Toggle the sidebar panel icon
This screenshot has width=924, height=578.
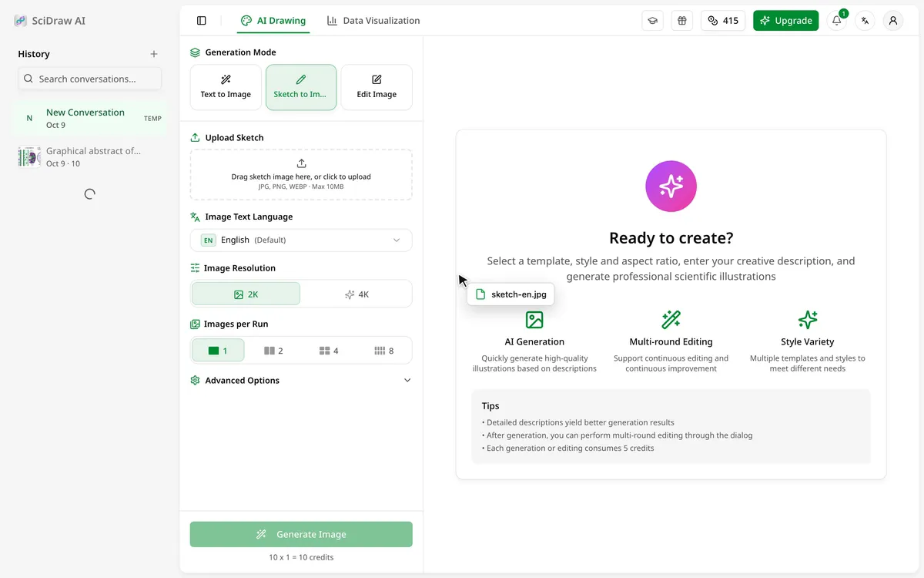(202, 21)
